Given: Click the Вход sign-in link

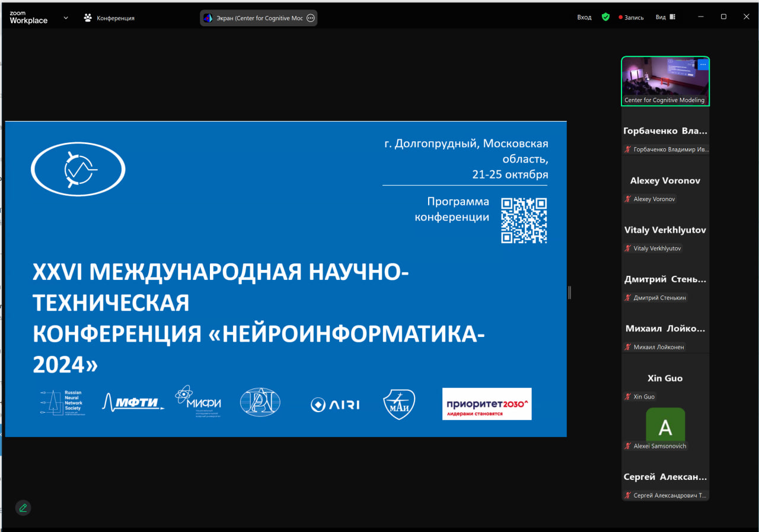Looking at the screenshot, I should pyautogui.click(x=584, y=17).
